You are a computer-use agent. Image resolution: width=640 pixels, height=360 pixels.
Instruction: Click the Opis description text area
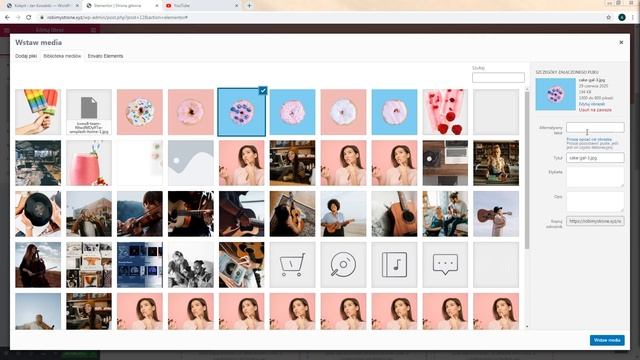tap(595, 202)
